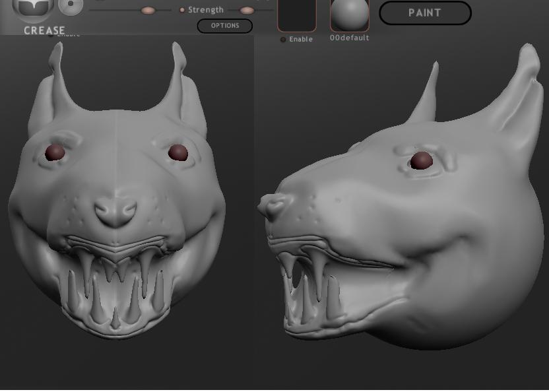The image size is (549, 392).
Task: Click the red eye on side-view head
Action: coord(421,160)
